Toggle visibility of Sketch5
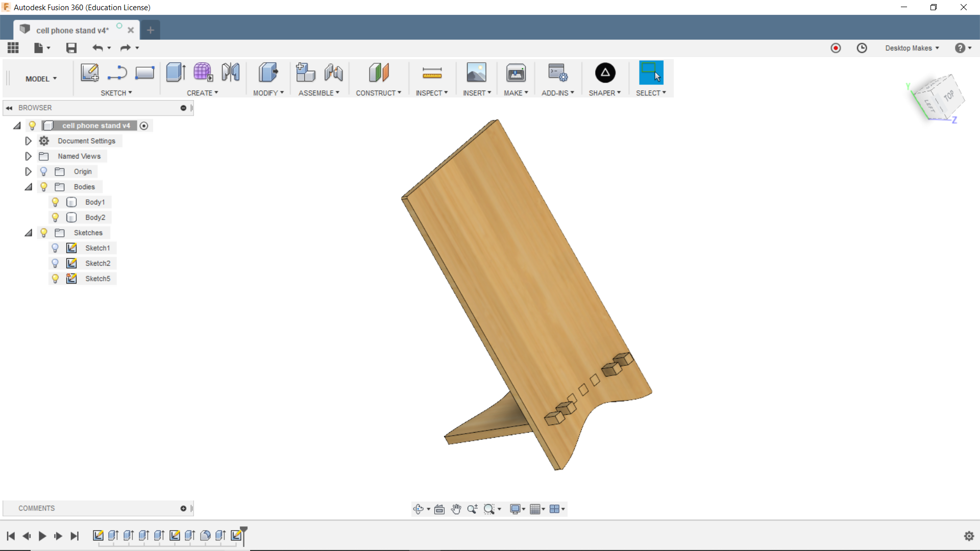This screenshot has width=980, height=551. coord(55,279)
